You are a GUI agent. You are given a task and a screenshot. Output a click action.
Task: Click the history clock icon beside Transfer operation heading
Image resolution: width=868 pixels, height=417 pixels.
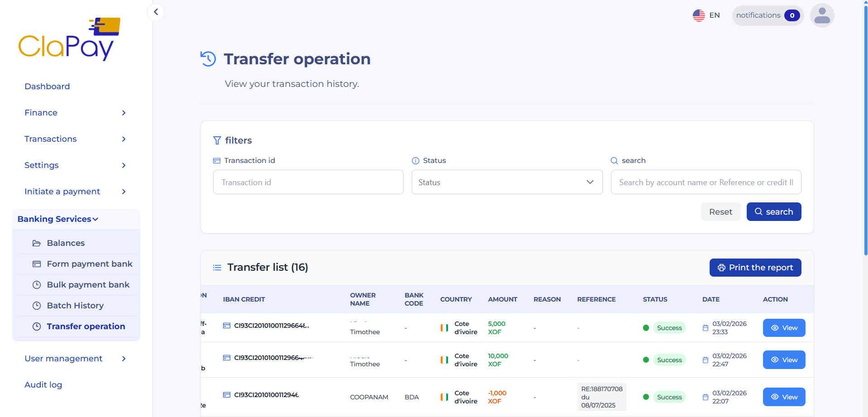[208, 58]
